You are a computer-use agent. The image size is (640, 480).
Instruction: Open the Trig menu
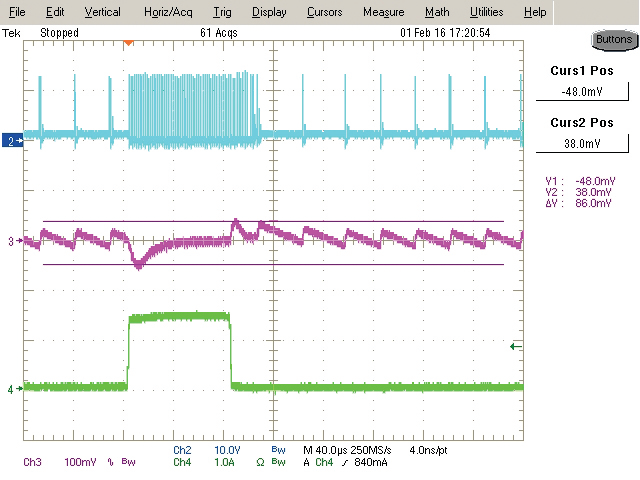tap(221, 12)
